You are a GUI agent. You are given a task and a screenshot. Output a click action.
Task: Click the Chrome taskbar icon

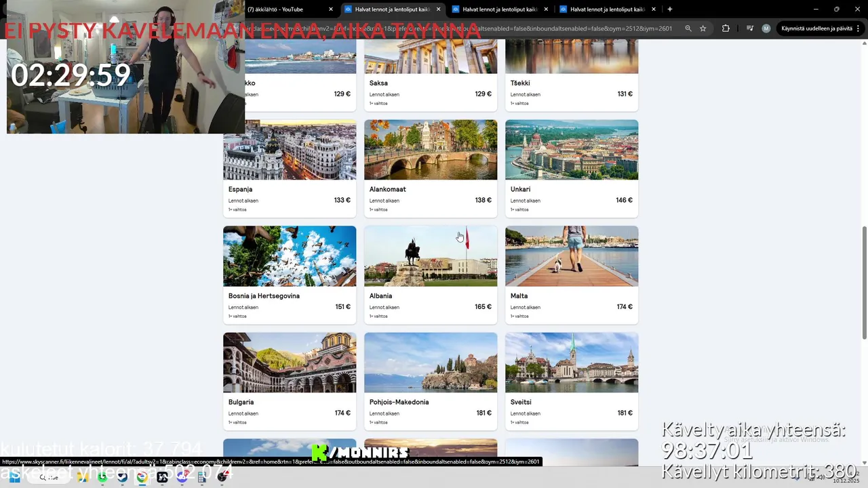pos(142,477)
